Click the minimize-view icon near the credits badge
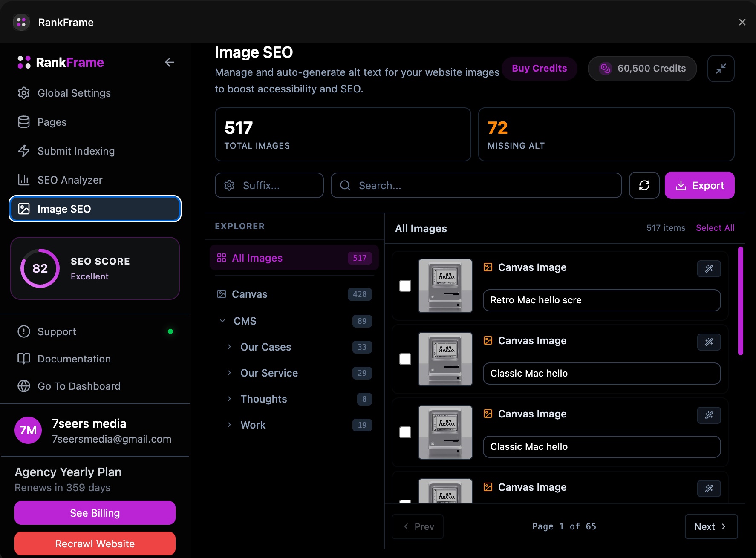Image resolution: width=756 pixels, height=558 pixels. (x=721, y=69)
